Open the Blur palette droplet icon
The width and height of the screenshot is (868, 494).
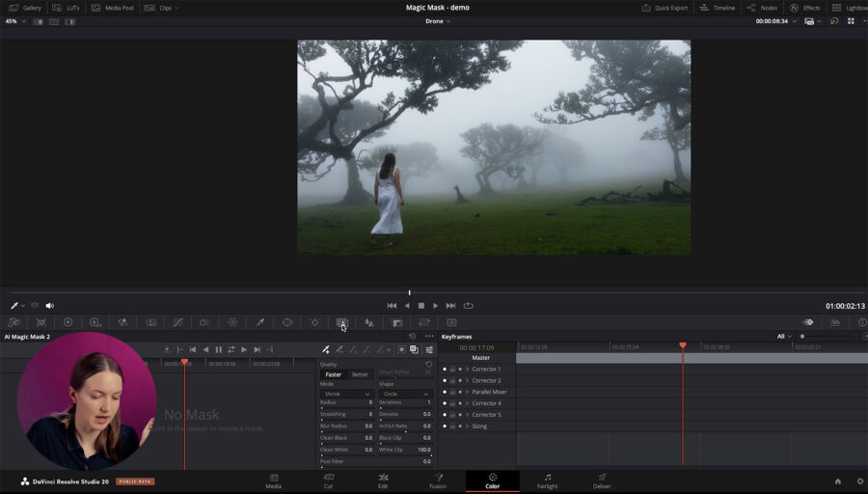point(369,322)
